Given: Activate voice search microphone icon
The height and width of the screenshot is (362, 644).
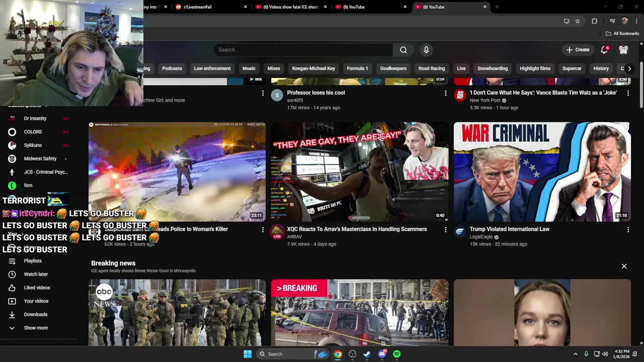Looking at the screenshot, I should point(426,50).
